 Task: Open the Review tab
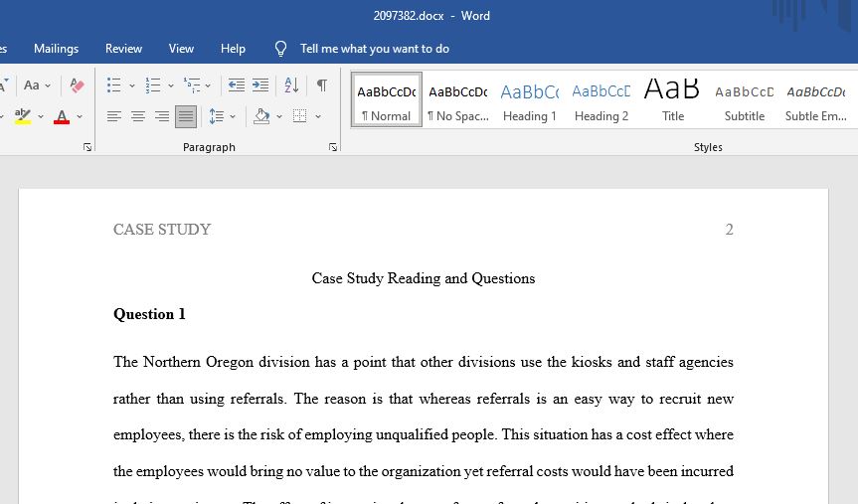point(123,49)
